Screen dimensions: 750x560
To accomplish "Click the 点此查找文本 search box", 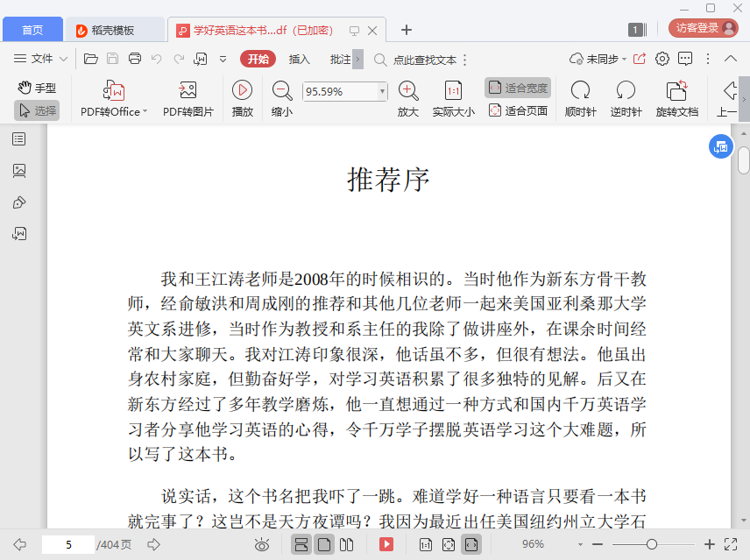I will point(424,60).
